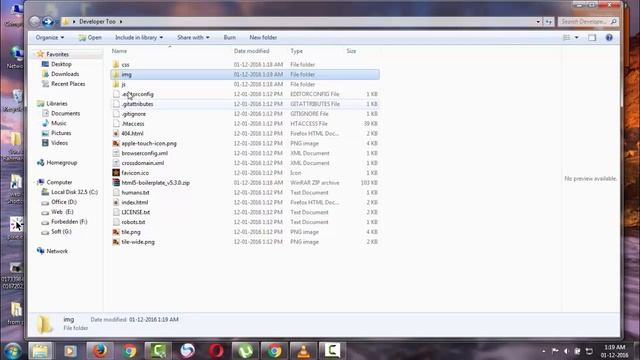640x360 pixels.
Task: Open the Organize menu
Action: 50,38
